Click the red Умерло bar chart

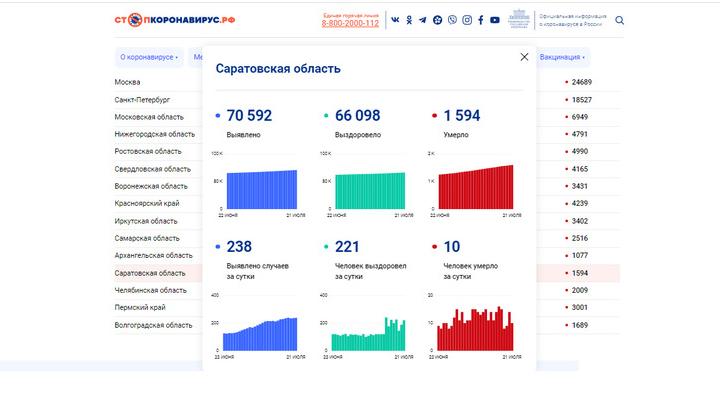point(477,187)
